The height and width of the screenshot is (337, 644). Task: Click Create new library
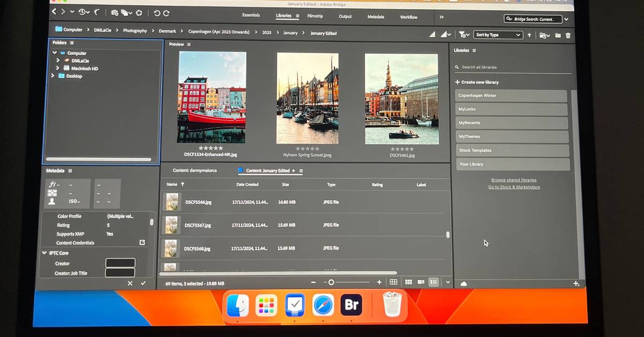477,82
